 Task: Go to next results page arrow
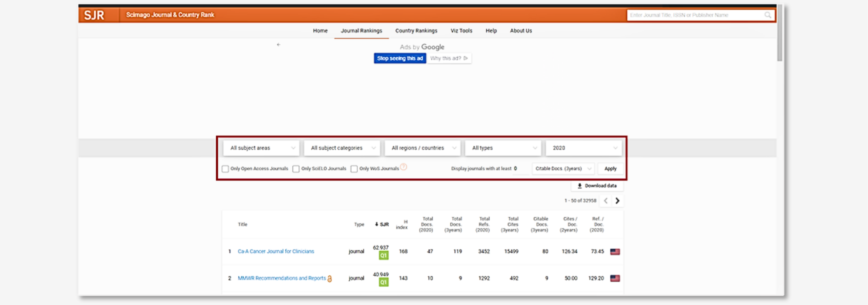[x=617, y=201]
